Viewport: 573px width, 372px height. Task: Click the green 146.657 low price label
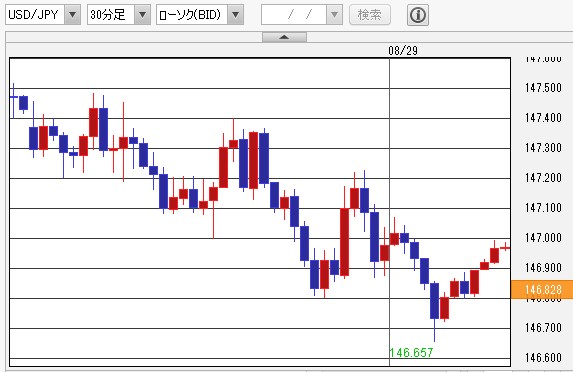tap(411, 353)
